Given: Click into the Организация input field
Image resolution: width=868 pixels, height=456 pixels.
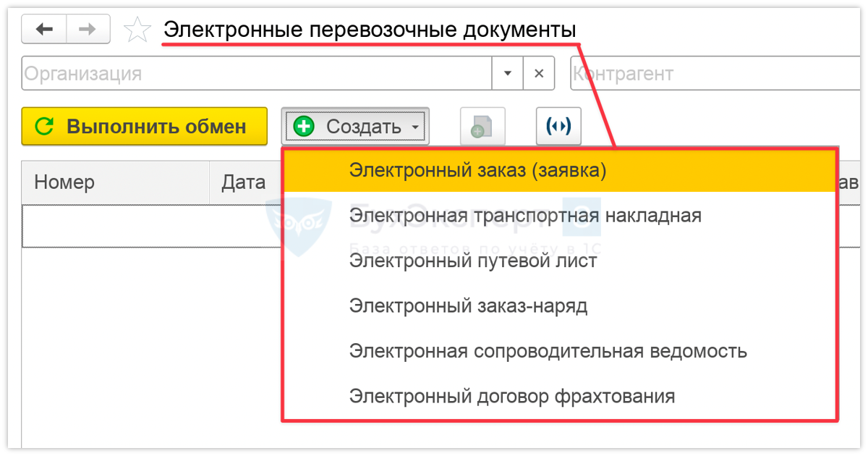Looking at the screenshot, I should click(x=257, y=74).
